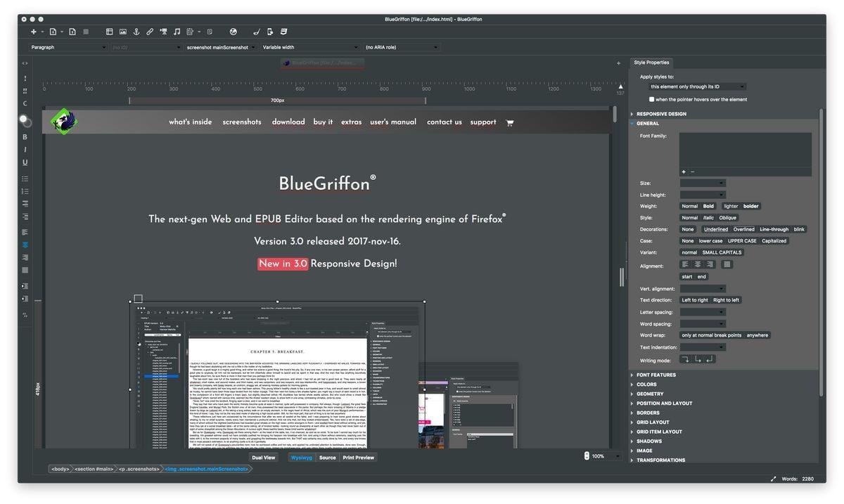The image size is (844, 504).
Task: Click the code 'C' icon in sidebar
Action: (25, 103)
